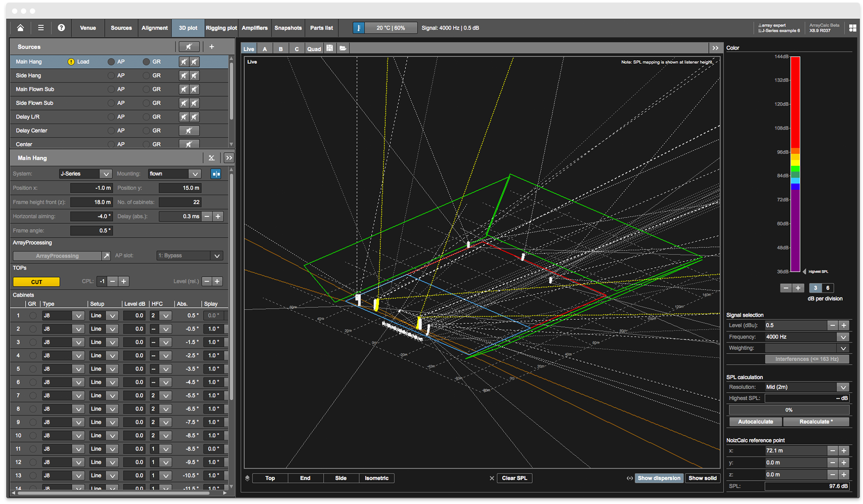Mute left array of Main Hang
This screenshot has height=504, width=863.
(x=184, y=62)
